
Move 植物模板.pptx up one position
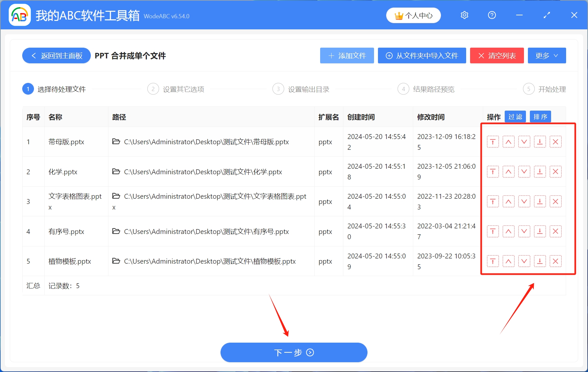[x=508, y=261]
